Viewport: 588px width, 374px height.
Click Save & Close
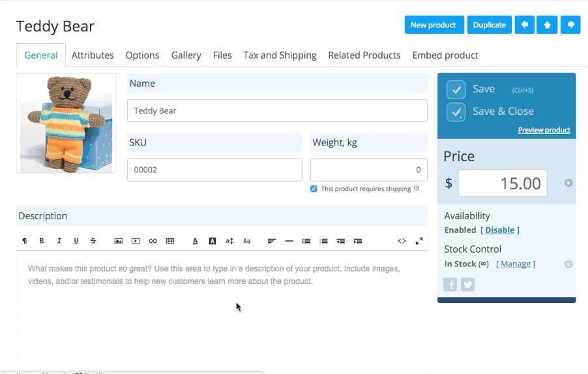(x=490, y=112)
